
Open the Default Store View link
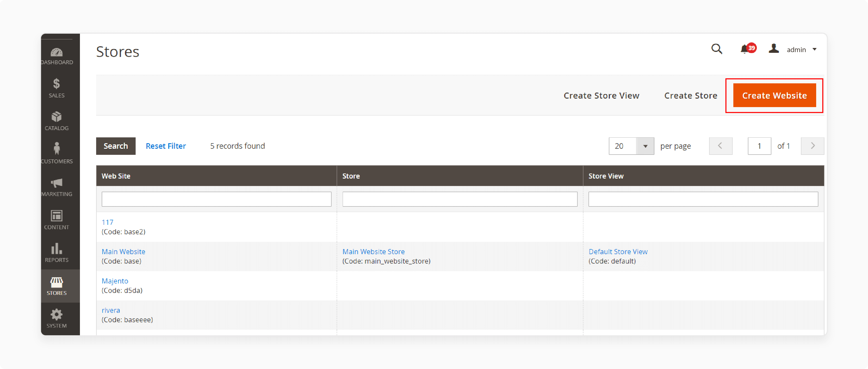(x=618, y=252)
